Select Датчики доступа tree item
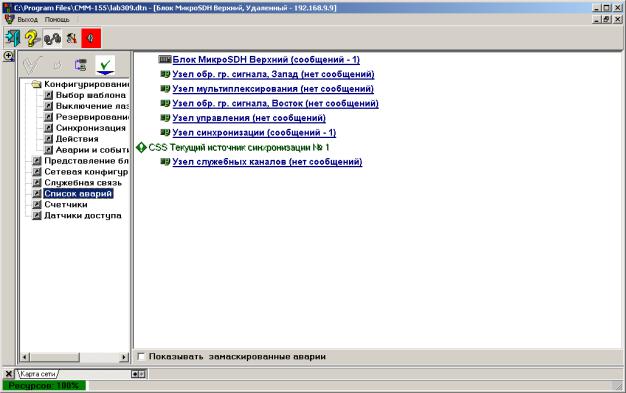 click(83, 216)
